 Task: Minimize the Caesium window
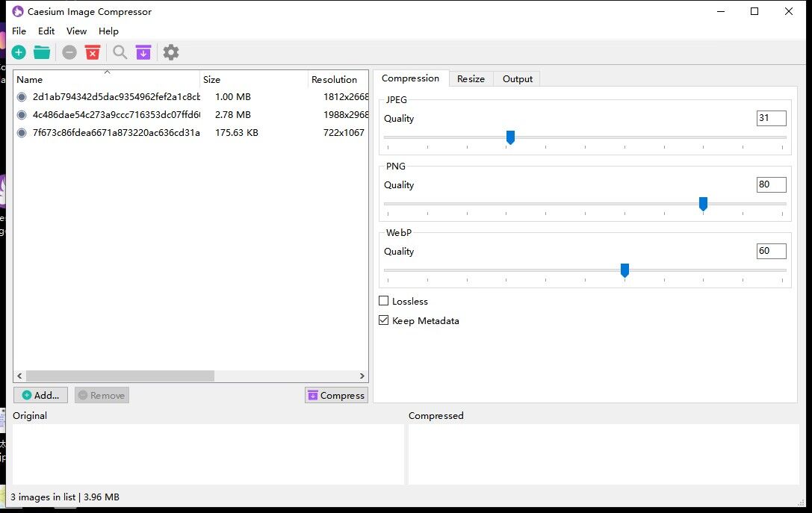tap(721, 11)
